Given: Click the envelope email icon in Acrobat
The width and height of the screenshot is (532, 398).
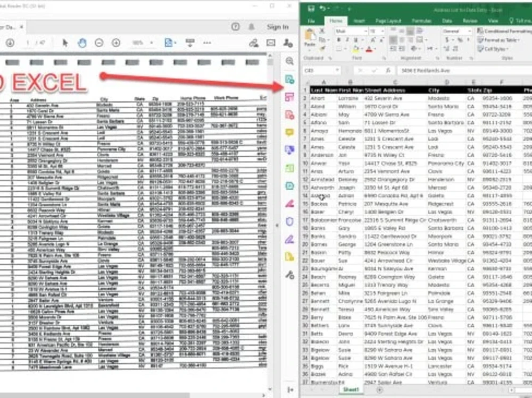Looking at the screenshot, I should [271, 43].
